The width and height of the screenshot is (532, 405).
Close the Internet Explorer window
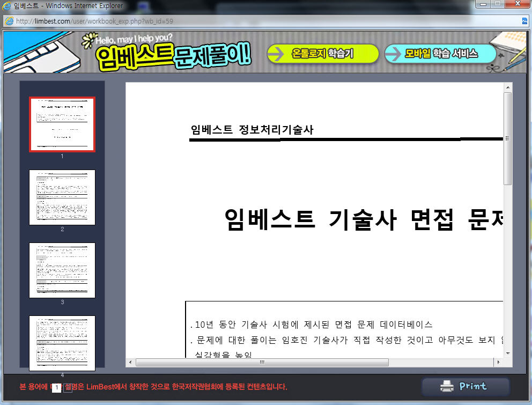[518, 4]
